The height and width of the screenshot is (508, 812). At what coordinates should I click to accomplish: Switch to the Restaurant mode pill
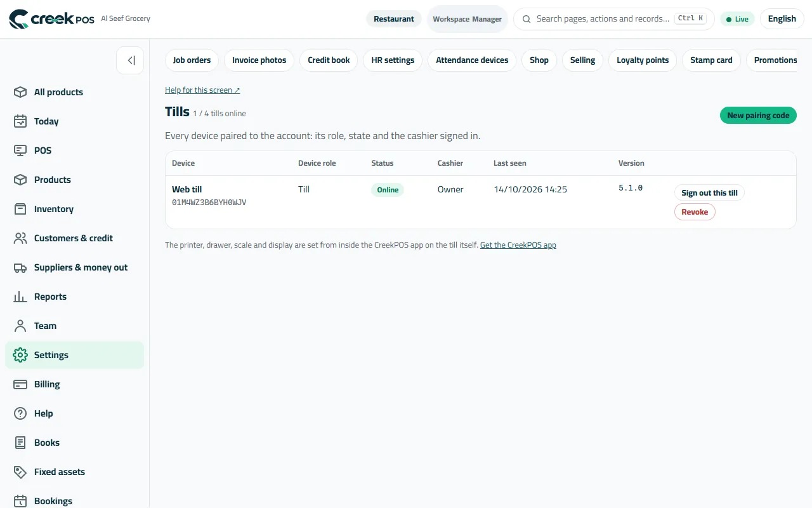[x=394, y=19]
